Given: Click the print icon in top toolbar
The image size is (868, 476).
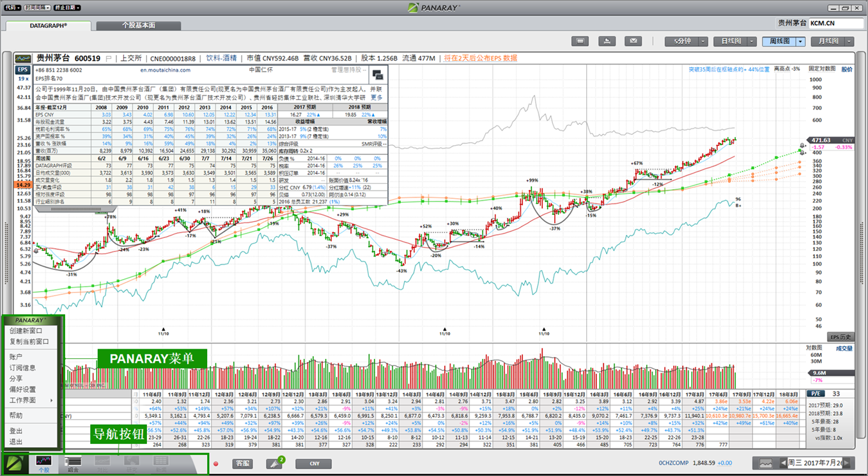Looking at the screenshot, I should tap(607, 41).
